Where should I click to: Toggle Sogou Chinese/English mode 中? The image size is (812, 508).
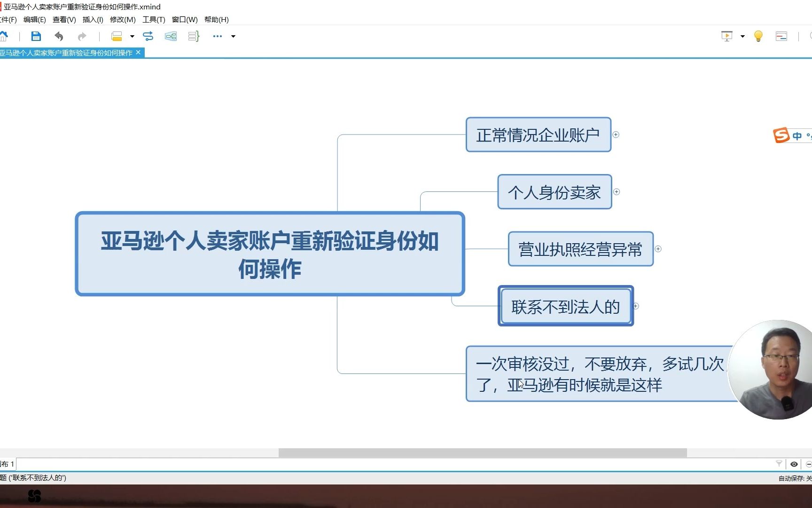tap(797, 136)
